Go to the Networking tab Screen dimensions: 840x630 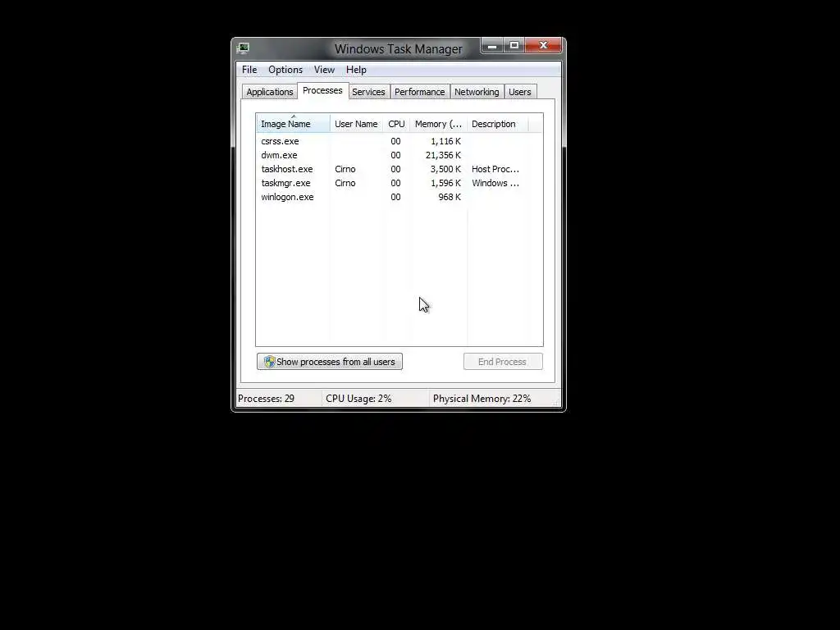(x=477, y=92)
